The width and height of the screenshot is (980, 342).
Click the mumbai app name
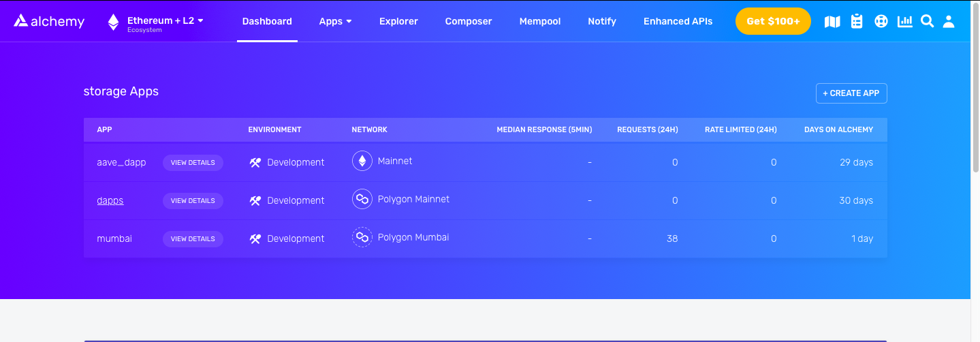tap(114, 238)
